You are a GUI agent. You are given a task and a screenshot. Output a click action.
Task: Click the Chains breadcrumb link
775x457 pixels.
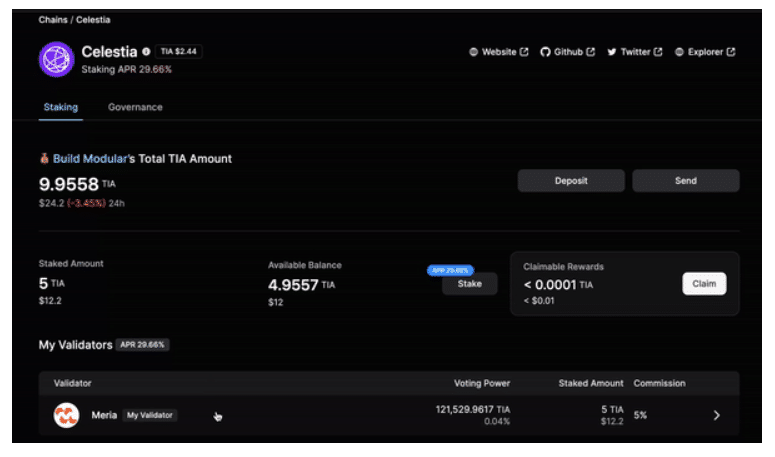(x=53, y=20)
